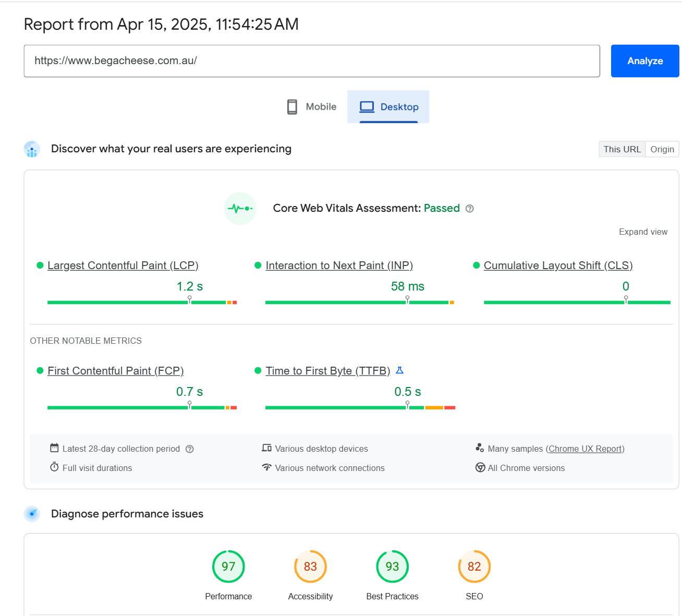682x616 pixels.
Task: Click the INP value 58 ms
Action: 408,286
